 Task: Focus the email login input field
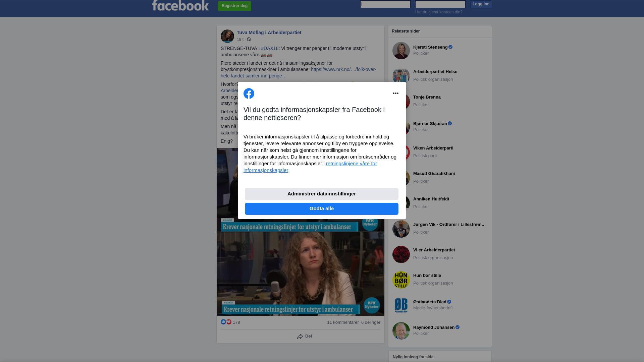coord(385,4)
